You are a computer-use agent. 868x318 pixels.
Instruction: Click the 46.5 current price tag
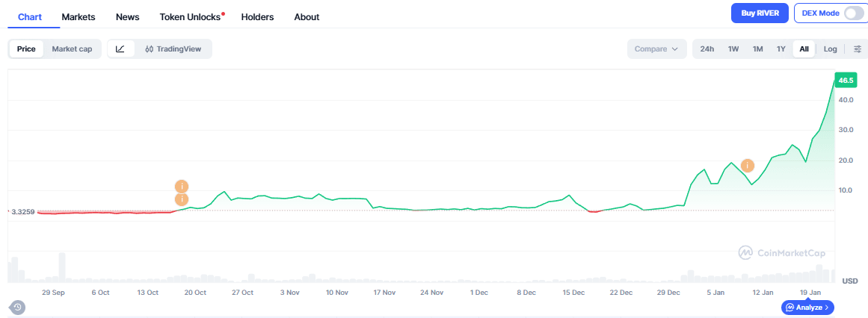tap(846, 80)
